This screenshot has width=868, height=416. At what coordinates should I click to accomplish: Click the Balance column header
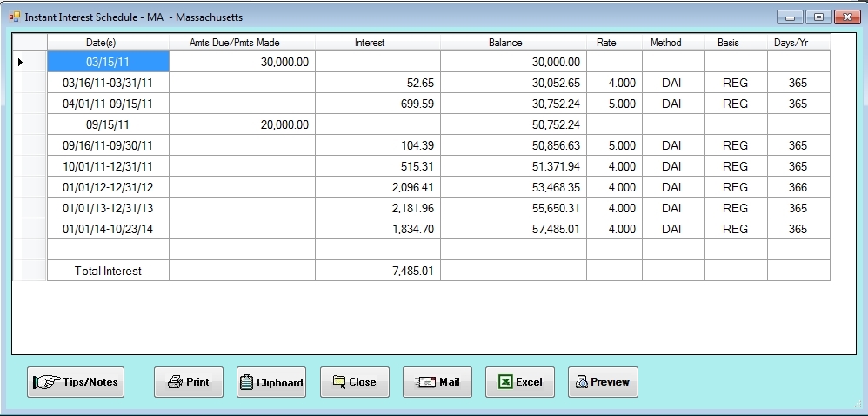513,42
